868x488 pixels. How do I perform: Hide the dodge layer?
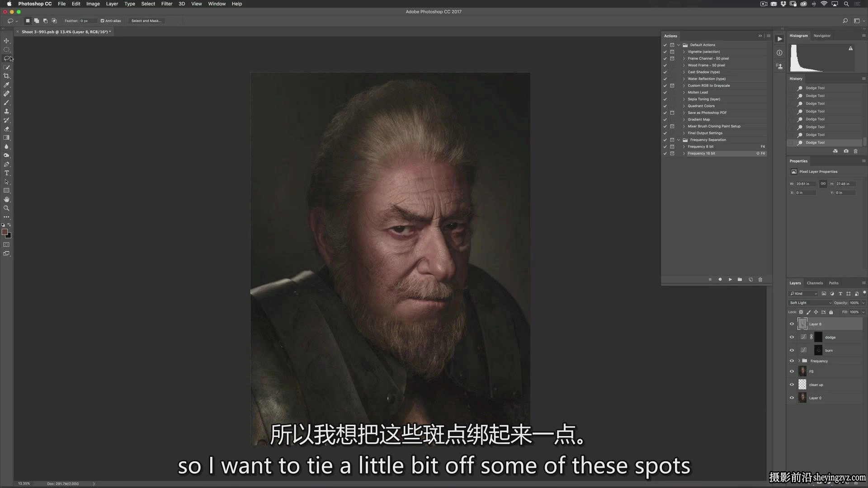click(792, 337)
